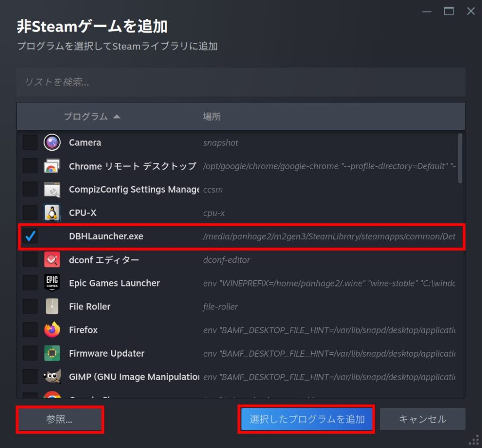Viewport: 482px width, 448px height.
Task: Enable the Firmware Updater checkbox
Action: 30,353
